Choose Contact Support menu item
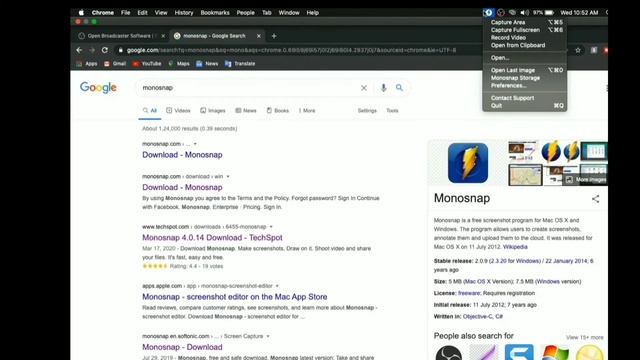This screenshot has height=360, width=640. (x=524, y=98)
